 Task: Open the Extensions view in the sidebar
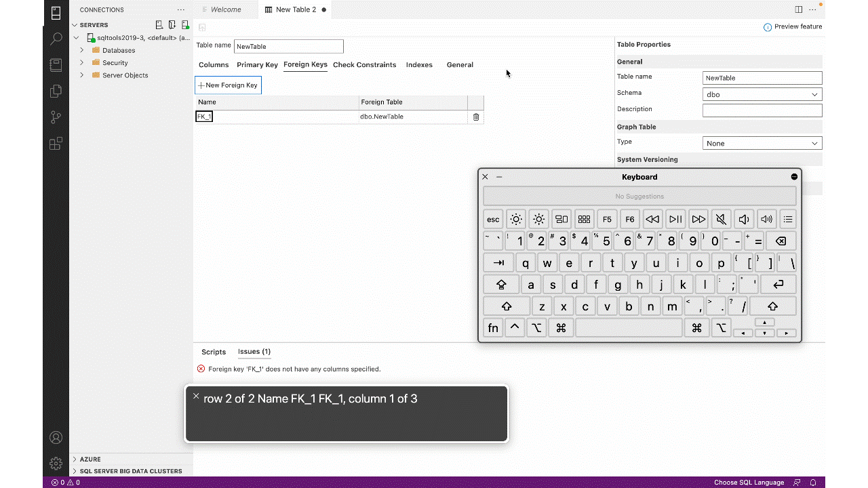point(56,143)
